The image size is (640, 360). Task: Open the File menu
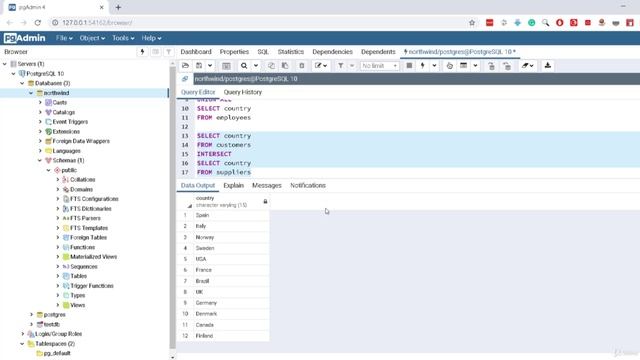(64, 38)
